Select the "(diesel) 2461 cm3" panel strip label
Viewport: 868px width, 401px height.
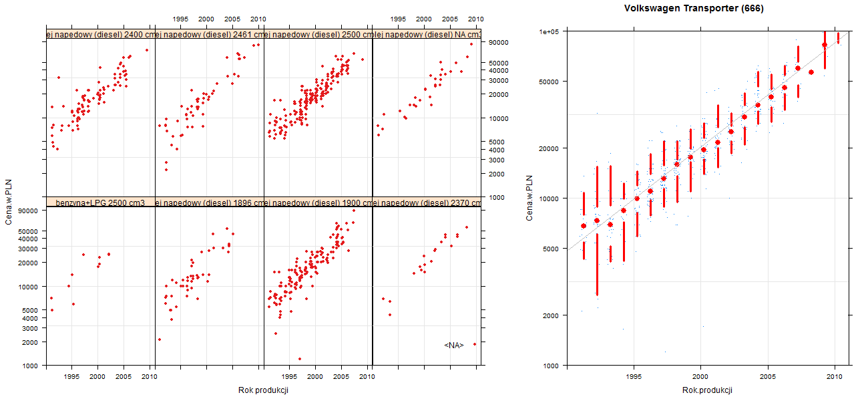point(209,35)
